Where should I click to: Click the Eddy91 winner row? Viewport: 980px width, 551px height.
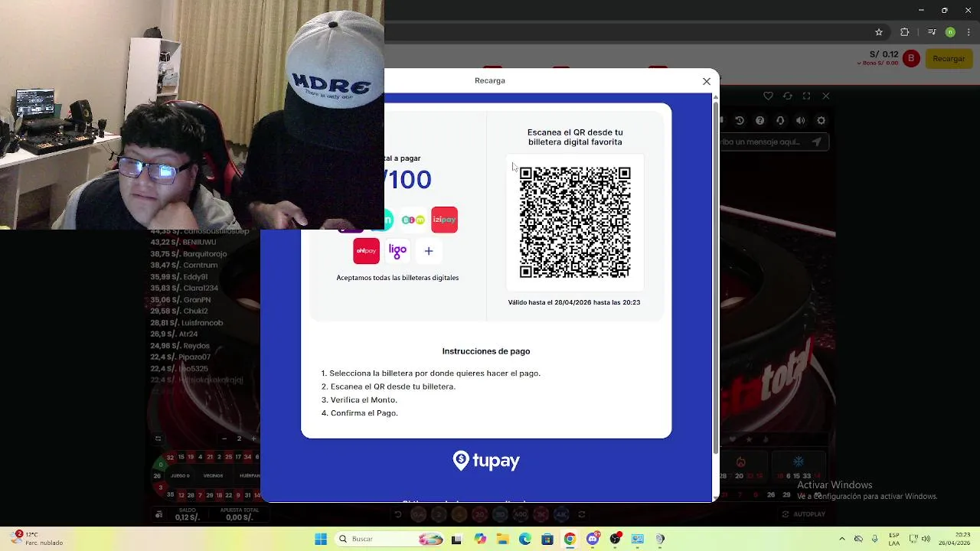pos(179,276)
